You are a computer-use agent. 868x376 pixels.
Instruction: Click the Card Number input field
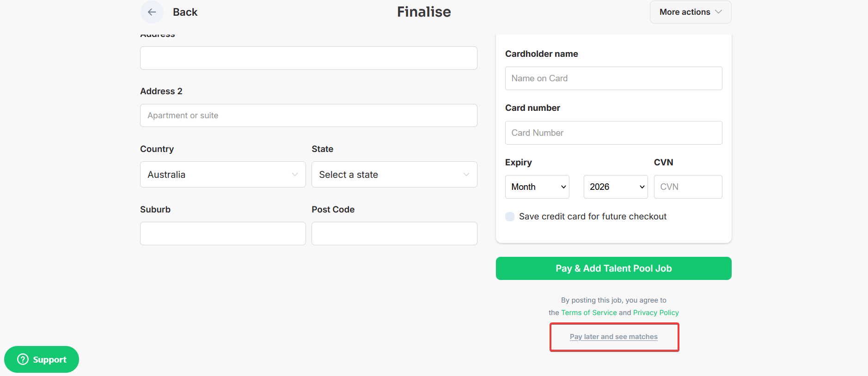click(613, 133)
